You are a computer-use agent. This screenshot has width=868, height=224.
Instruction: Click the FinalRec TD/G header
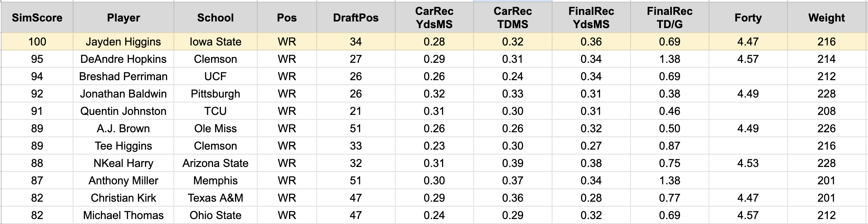[669, 18]
